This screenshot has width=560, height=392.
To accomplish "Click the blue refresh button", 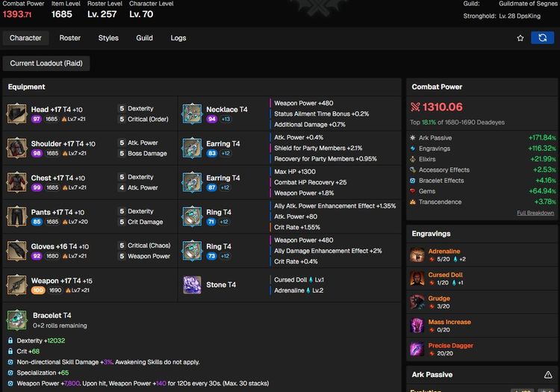I will 543,37.
